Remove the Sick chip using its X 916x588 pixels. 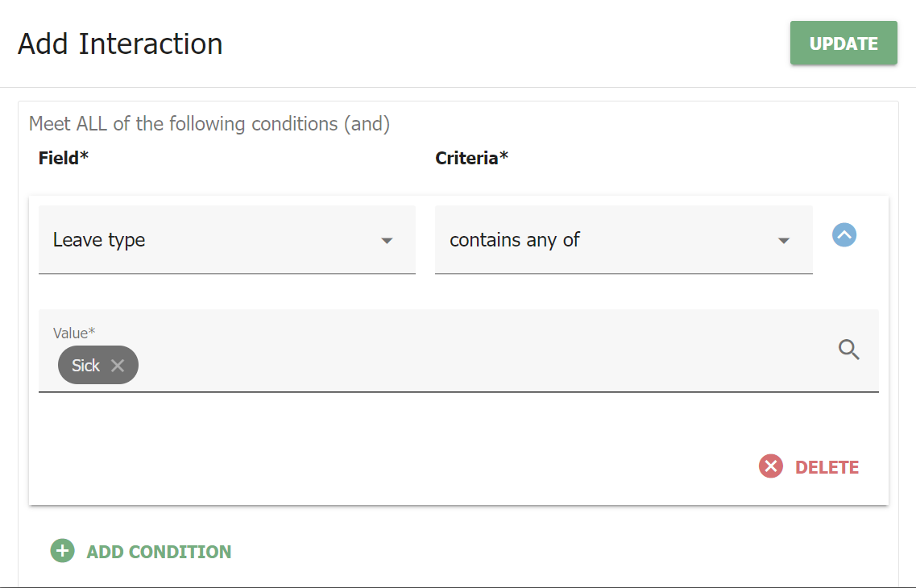118,366
